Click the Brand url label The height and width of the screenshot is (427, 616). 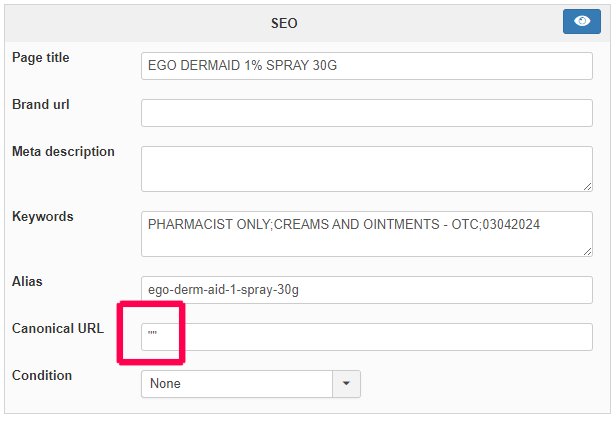41,104
